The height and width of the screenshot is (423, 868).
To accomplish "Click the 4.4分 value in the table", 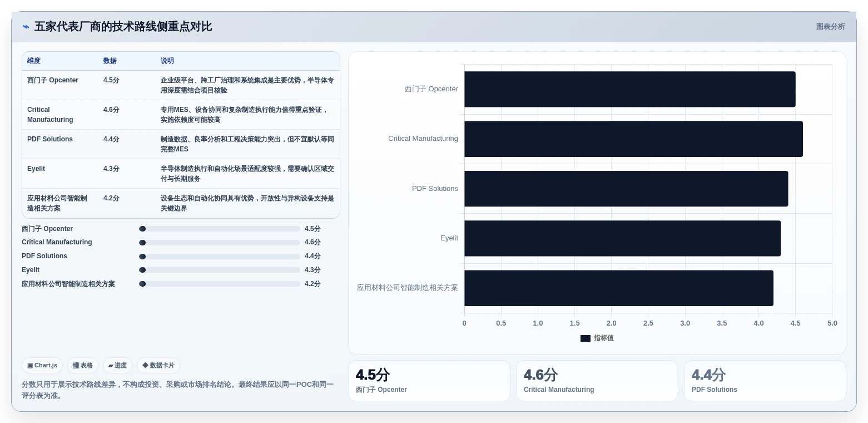I will [x=111, y=139].
